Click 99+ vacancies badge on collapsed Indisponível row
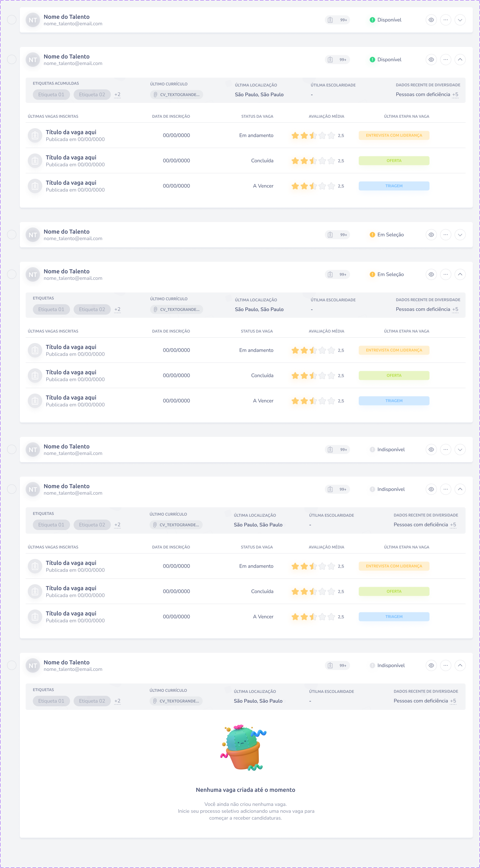Image resolution: width=480 pixels, height=868 pixels. (337, 450)
